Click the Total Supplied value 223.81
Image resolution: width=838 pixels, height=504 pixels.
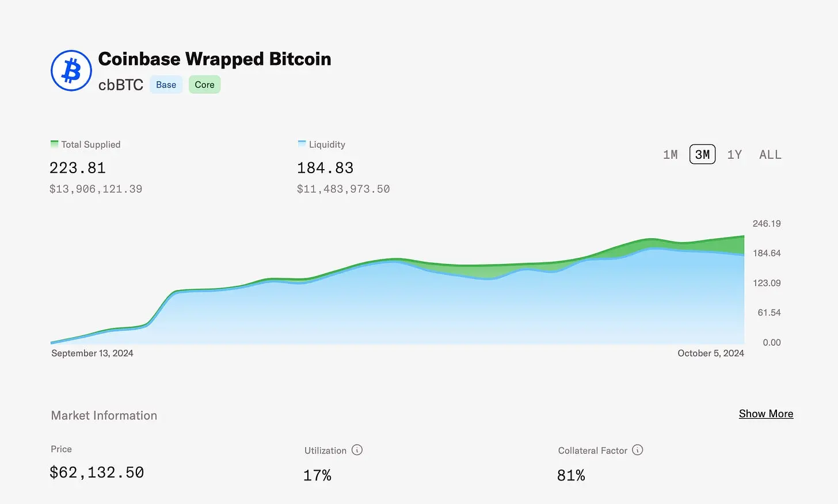(78, 168)
